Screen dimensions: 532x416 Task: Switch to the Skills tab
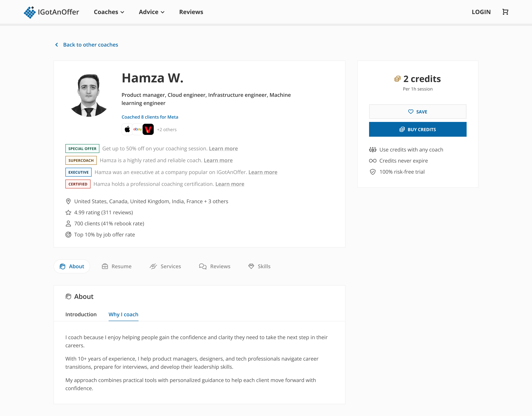pyautogui.click(x=259, y=266)
